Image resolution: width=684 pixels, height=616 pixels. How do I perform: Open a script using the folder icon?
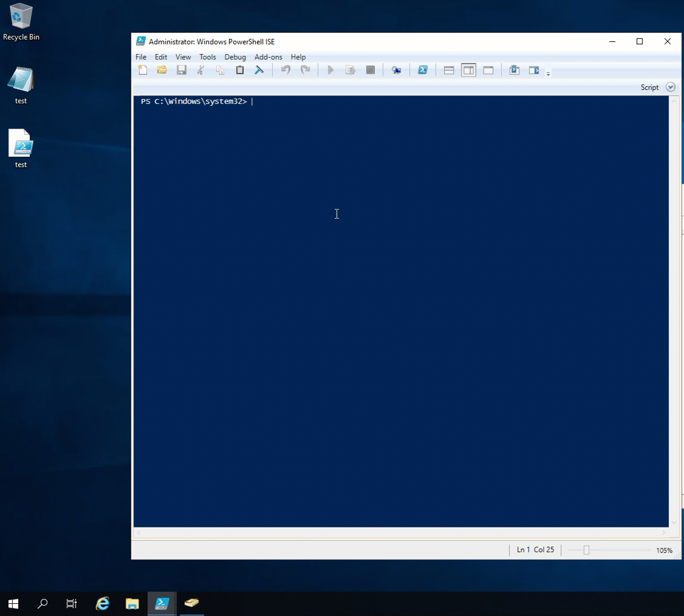162,70
